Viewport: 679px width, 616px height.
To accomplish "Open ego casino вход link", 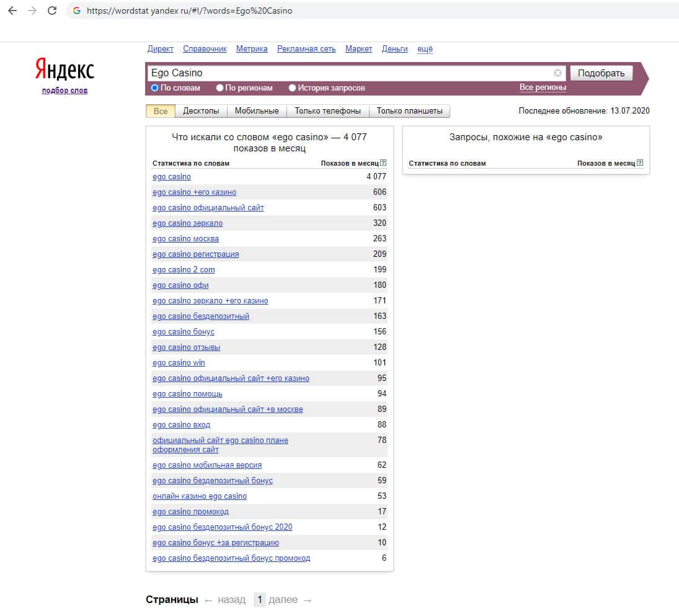I will pyautogui.click(x=182, y=425).
